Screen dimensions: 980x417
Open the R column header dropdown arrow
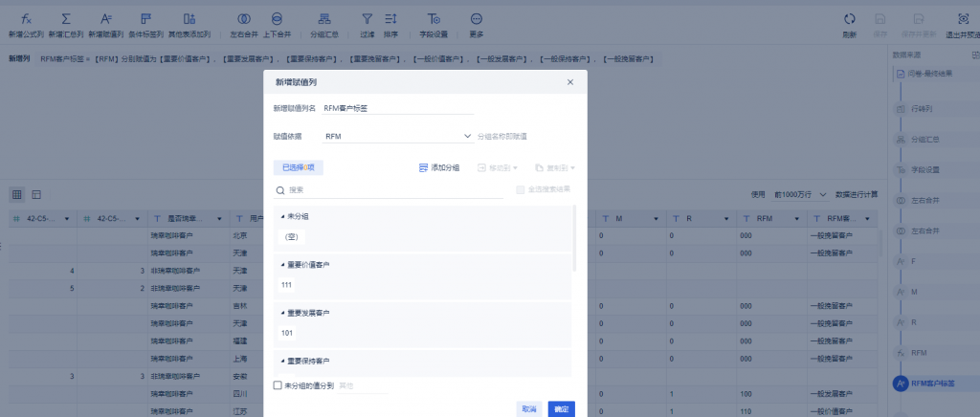[726, 219]
